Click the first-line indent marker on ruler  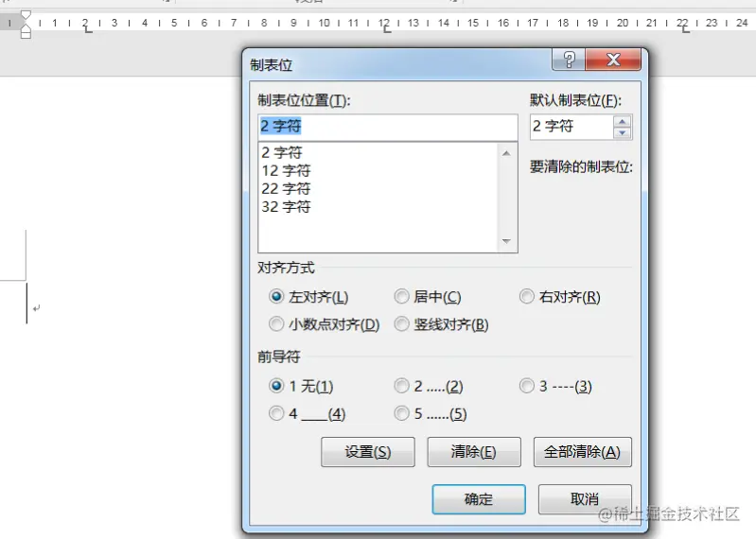click(x=26, y=15)
